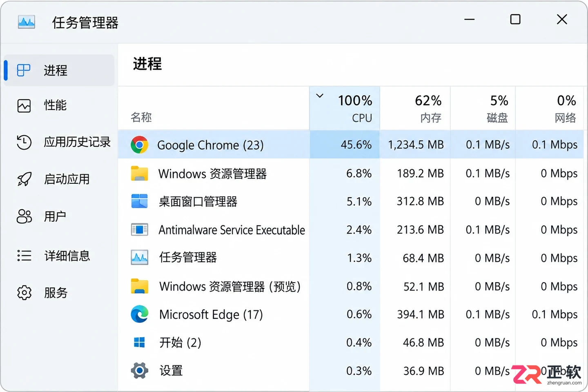The image size is (588, 392).
Task: Click the 用户 people icon
Action: (24, 216)
